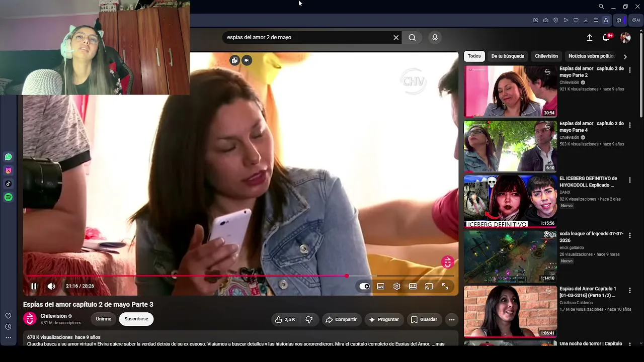Open Spotify in the browser sidebar
644x362 pixels.
point(9,198)
